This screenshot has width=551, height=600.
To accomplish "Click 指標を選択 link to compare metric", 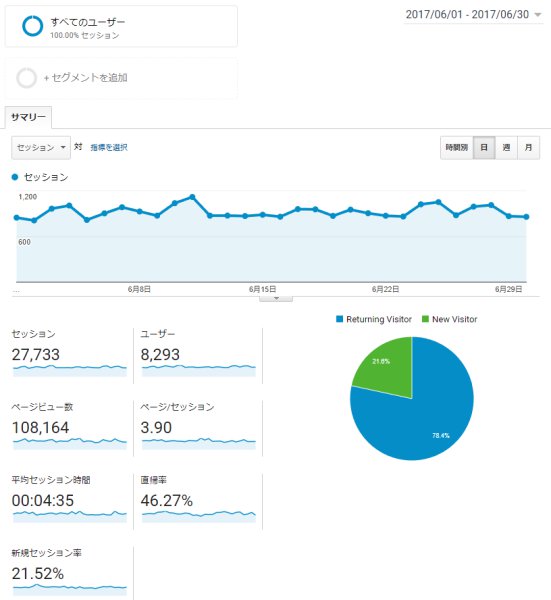I will click(x=109, y=147).
